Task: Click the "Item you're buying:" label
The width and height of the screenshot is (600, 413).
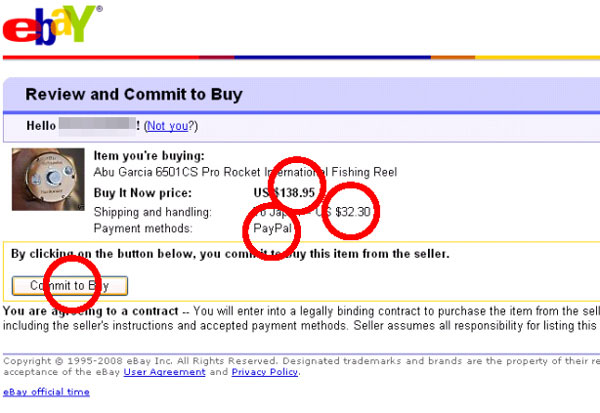Action: coord(148,155)
